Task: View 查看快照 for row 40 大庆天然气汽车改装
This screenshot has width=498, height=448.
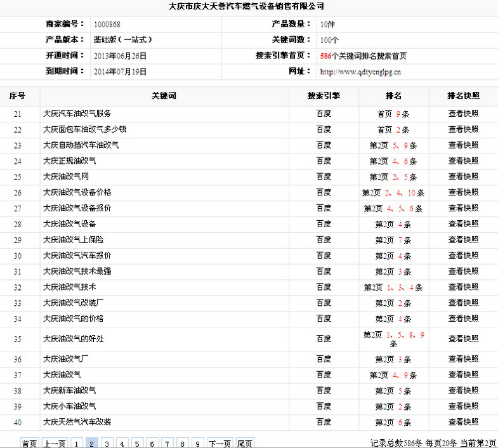Action: pyautogui.click(x=463, y=422)
